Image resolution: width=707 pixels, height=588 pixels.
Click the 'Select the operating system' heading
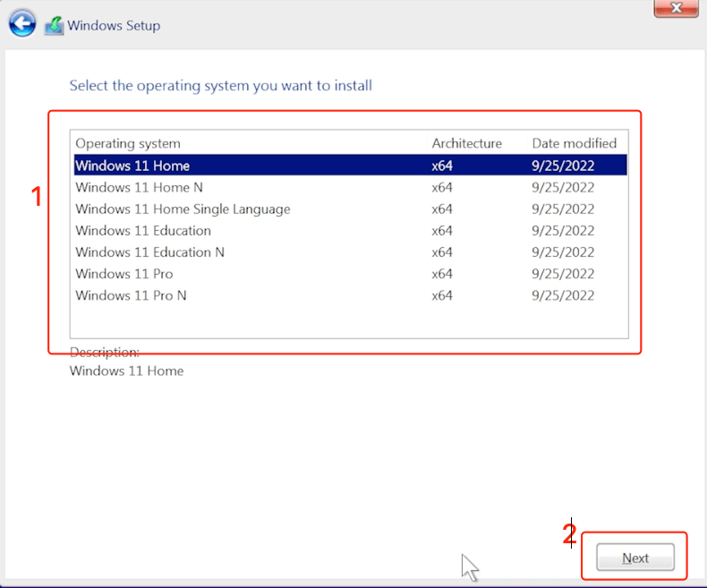pos(220,86)
